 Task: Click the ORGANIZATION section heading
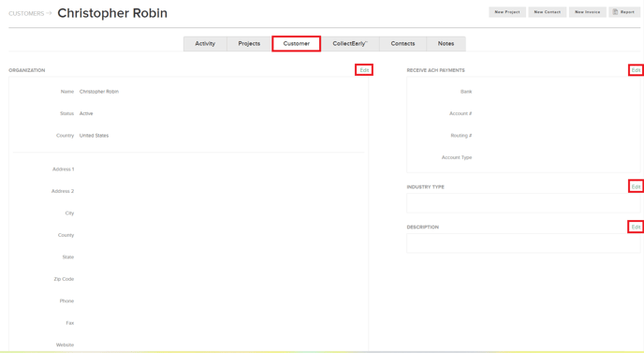(x=27, y=70)
